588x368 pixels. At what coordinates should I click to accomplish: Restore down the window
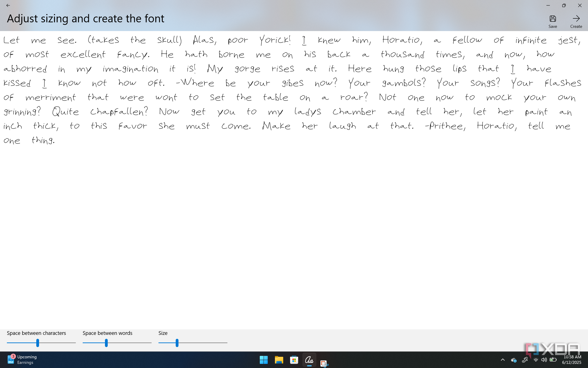(x=564, y=5)
